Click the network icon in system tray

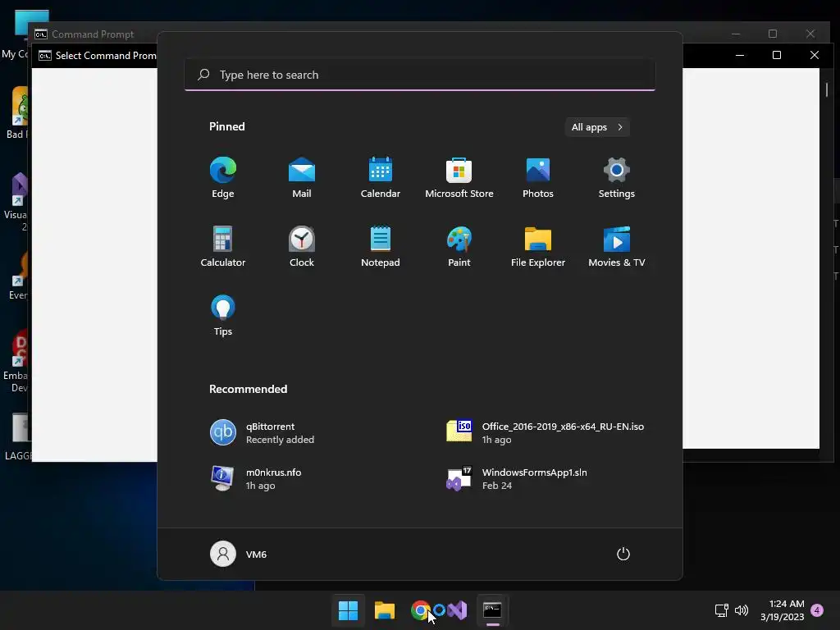coord(722,610)
